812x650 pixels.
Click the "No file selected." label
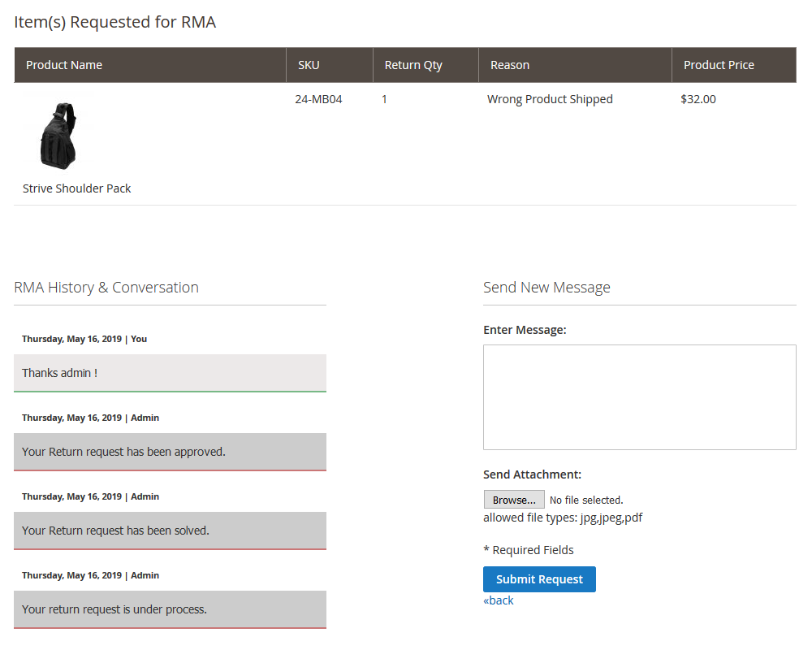[x=586, y=500]
